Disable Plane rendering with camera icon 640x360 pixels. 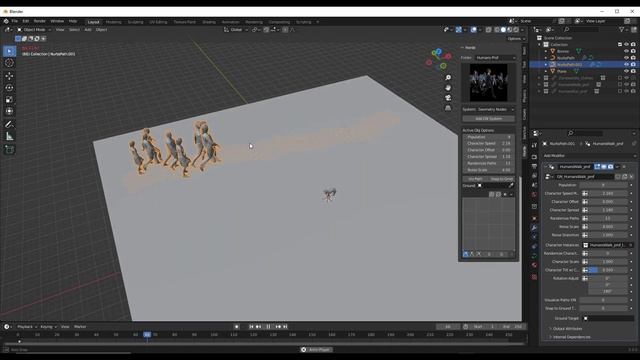pos(633,71)
